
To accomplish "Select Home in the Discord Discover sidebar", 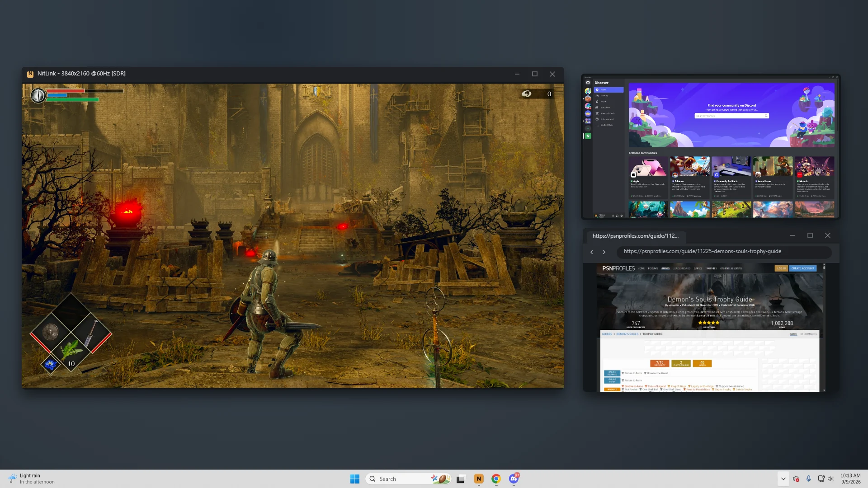I will pos(609,90).
